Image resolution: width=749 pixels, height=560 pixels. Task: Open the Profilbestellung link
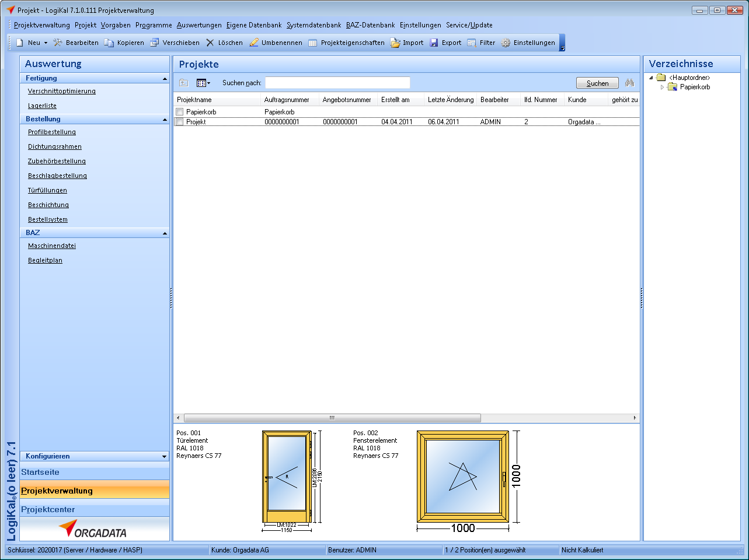click(52, 132)
